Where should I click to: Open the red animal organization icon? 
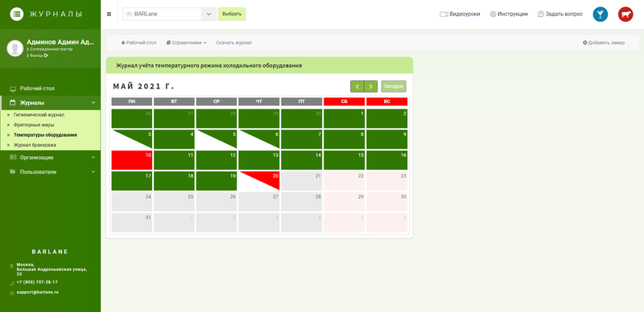point(625,14)
